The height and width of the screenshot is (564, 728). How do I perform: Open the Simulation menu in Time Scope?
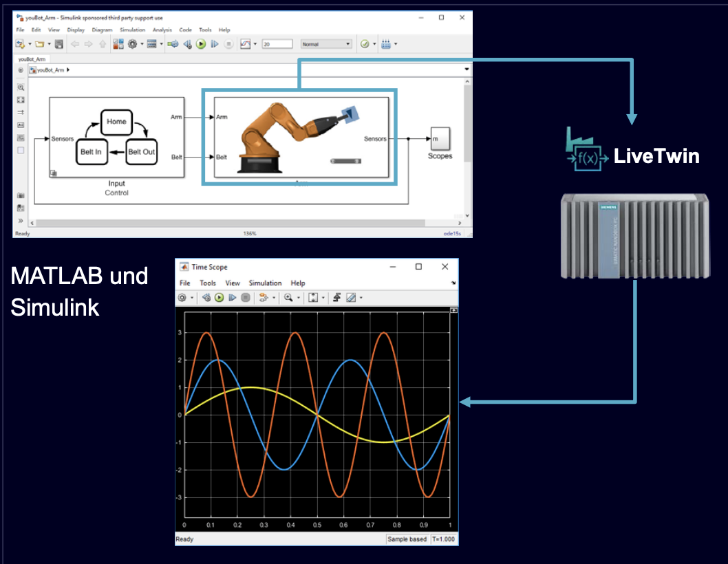[x=265, y=283]
